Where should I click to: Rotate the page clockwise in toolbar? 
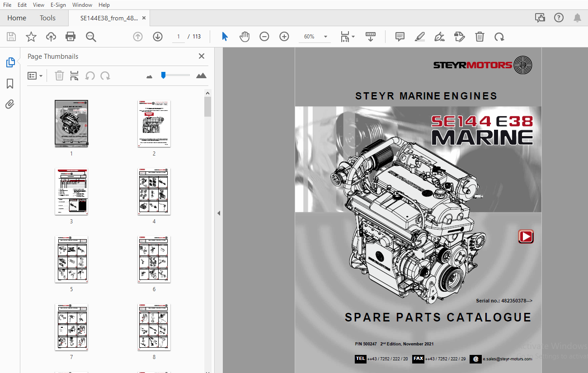coord(499,37)
